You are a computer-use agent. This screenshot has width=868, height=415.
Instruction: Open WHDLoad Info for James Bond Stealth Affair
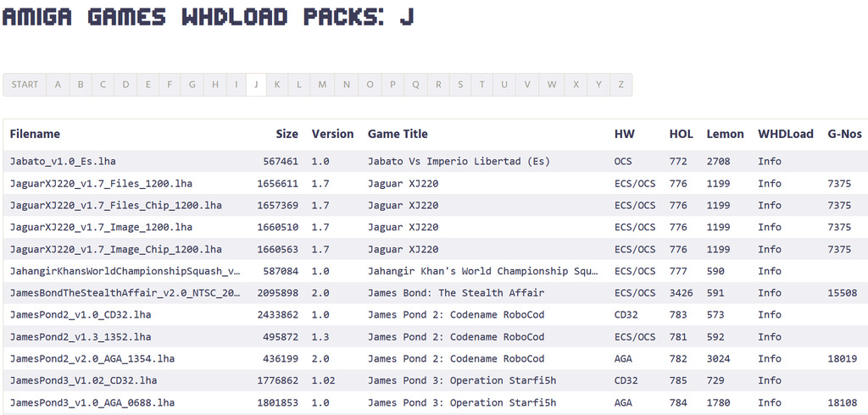click(770, 293)
